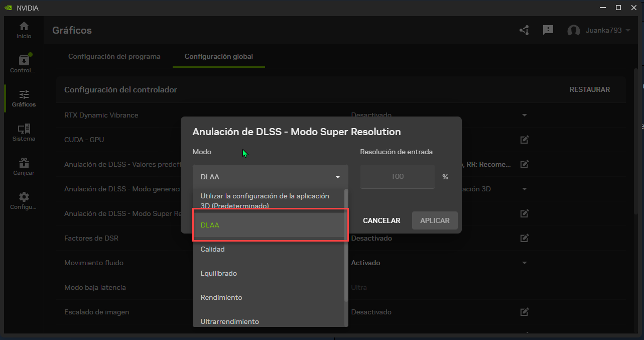Open the Configuración gear section
Image resolution: width=644 pixels, height=340 pixels.
24,201
